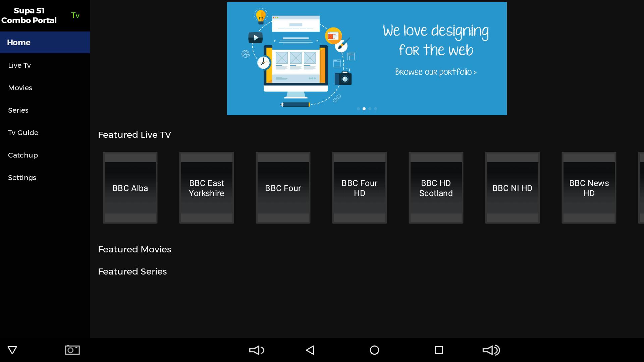Open Settings in the sidebar
The height and width of the screenshot is (362, 644).
coord(45,178)
